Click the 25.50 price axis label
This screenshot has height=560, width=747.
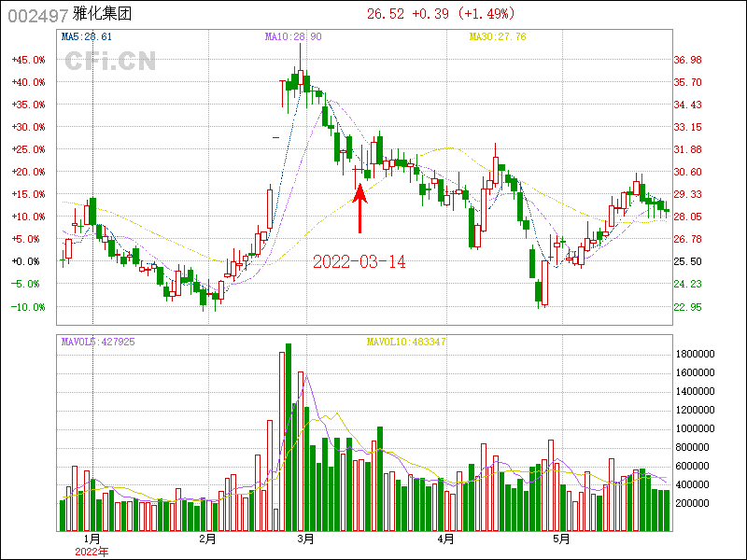(687, 261)
